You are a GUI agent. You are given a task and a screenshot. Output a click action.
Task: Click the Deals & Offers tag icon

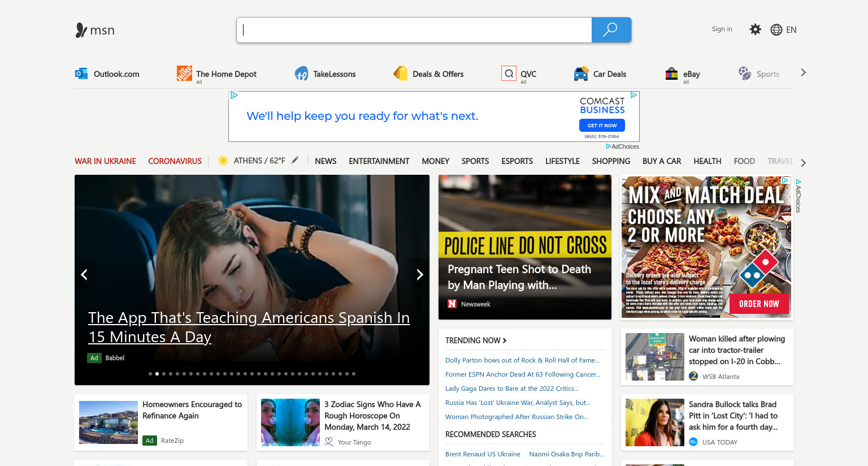coord(401,74)
